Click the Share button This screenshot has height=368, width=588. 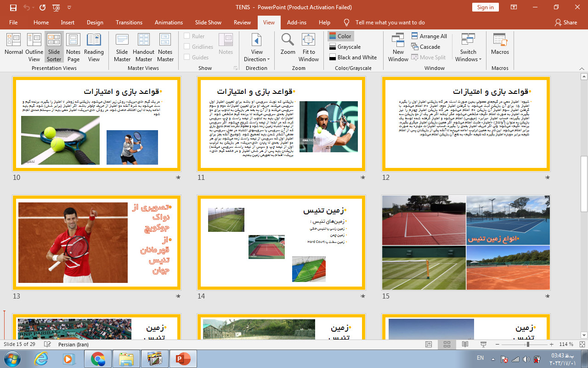click(x=565, y=22)
